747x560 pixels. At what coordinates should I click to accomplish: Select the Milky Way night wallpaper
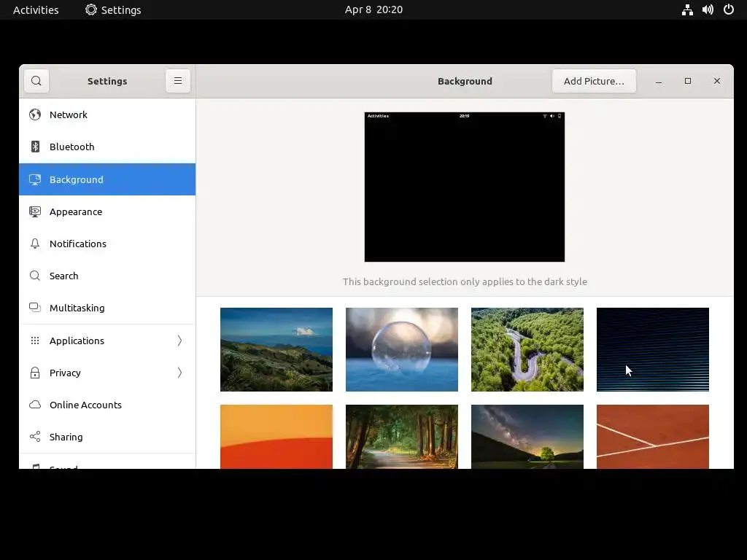[x=527, y=437]
